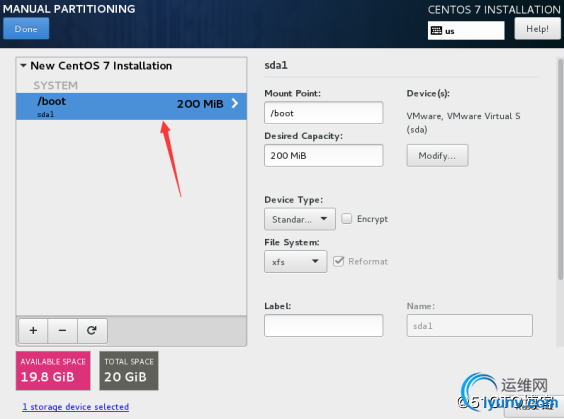Open the 1 storage device selected link
This screenshot has height=419, width=564.
(x=76, y=407)
